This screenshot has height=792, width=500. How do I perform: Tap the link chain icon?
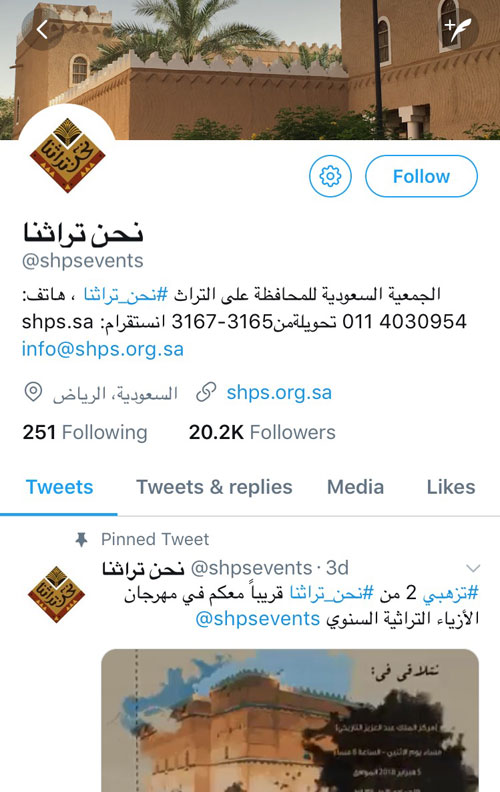tap(206, 392)
